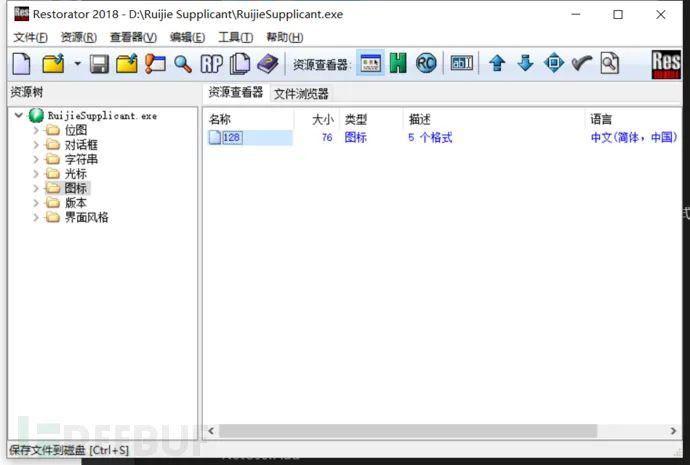This screenshot has height=465, width=690.
Task: Expand the 图标 folder node
Action: (x=36, y=188)
